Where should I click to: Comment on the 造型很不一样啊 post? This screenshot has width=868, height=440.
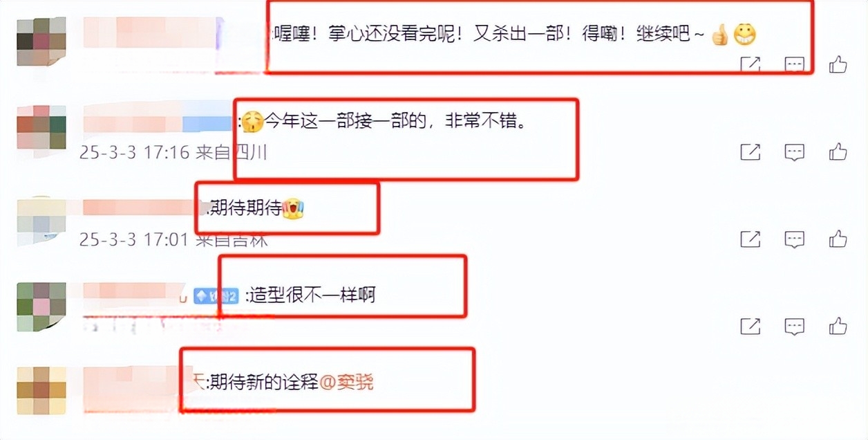[x=795, y=327]
